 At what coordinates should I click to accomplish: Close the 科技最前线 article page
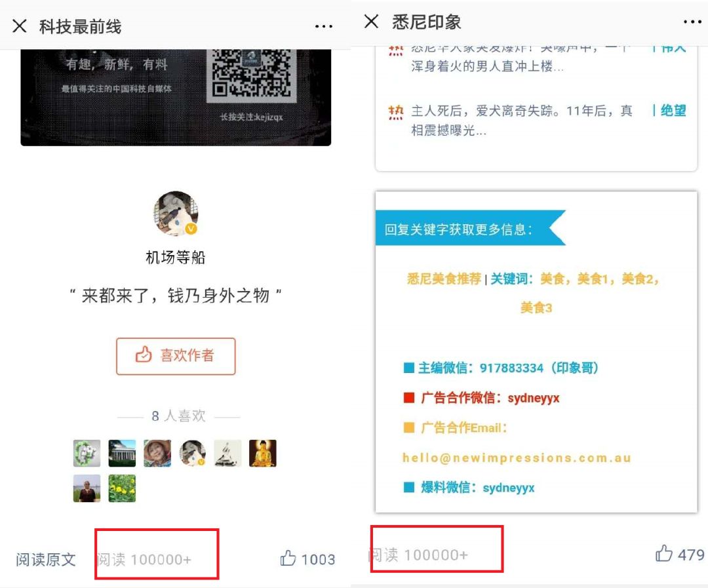point(20,26)
